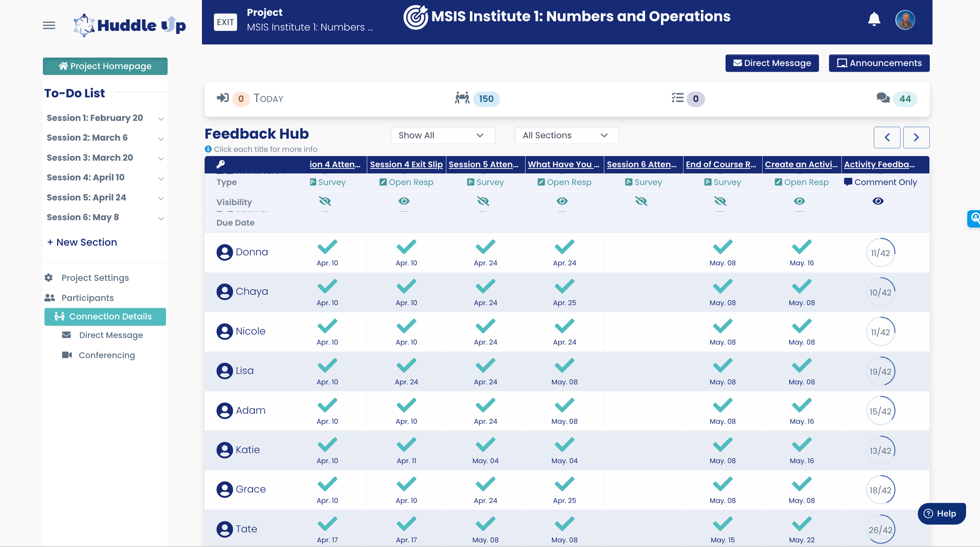Add a New Section

pyautogui.click(x=82, y=242)
